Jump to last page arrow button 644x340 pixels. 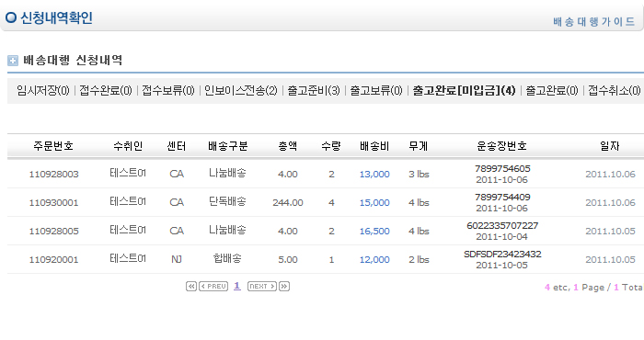click(x=284, y=287)
